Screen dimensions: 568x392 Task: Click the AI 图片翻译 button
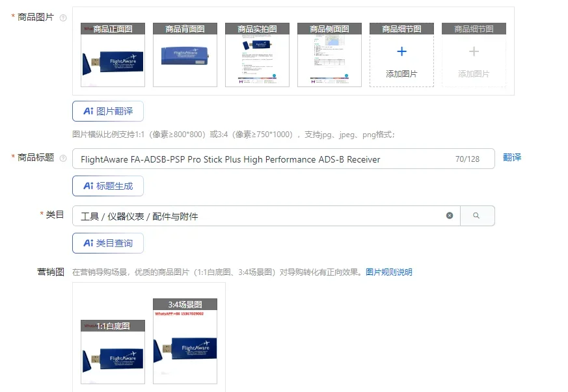click(108, 111)
